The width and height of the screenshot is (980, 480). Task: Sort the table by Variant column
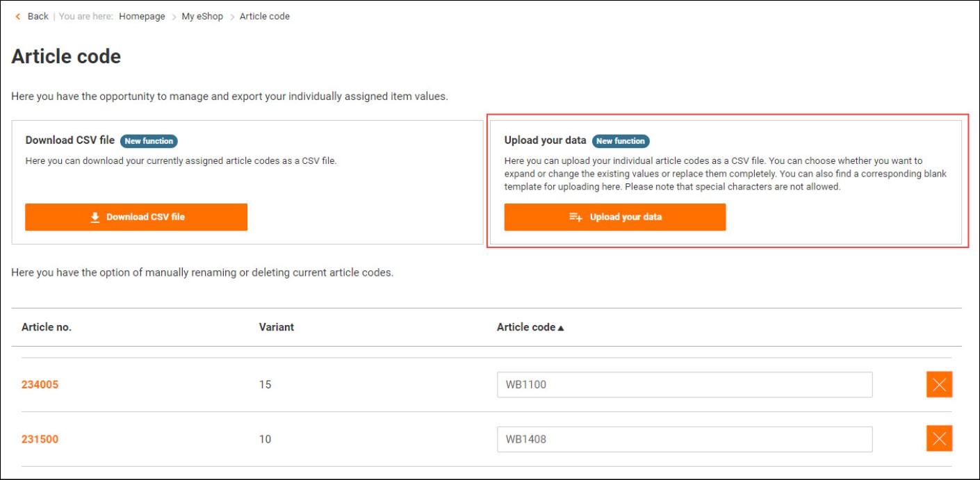pyautogui.click(x=277, y=327)
